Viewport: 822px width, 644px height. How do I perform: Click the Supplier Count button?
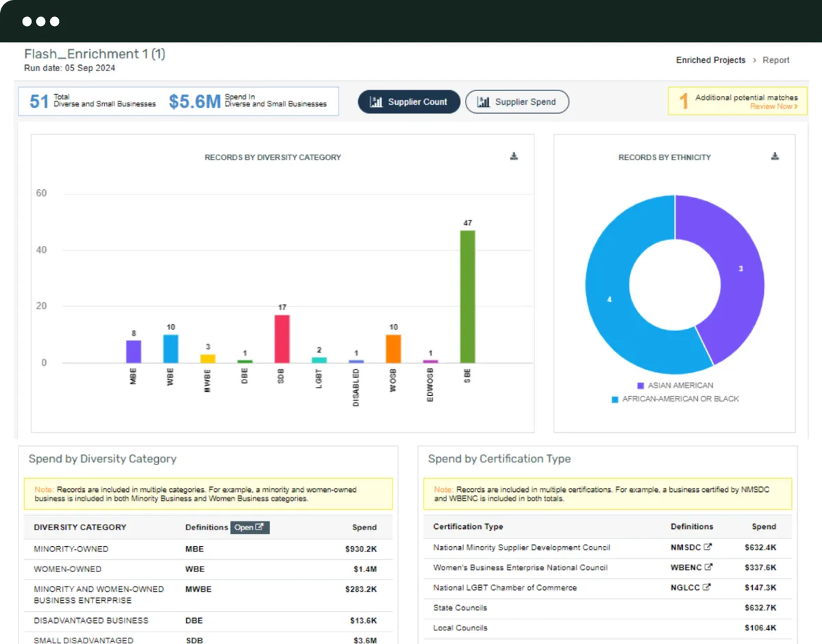[x=409, y=102]
